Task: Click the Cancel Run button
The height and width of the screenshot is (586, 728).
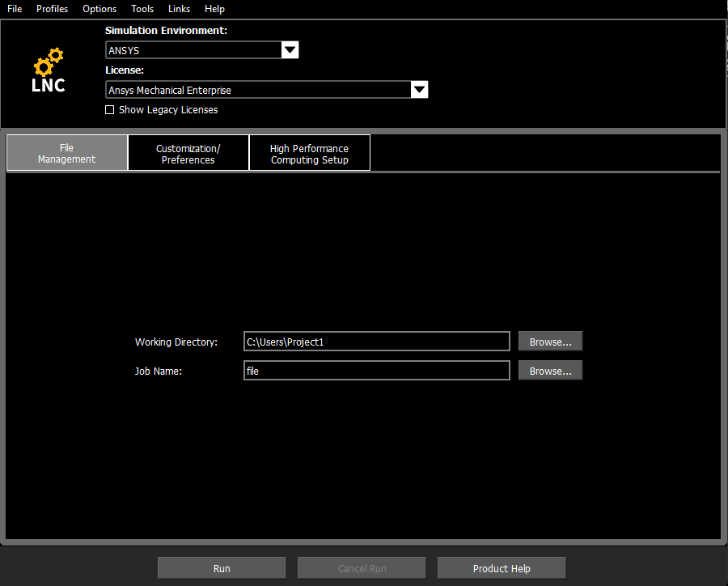Action: (362, 568)
